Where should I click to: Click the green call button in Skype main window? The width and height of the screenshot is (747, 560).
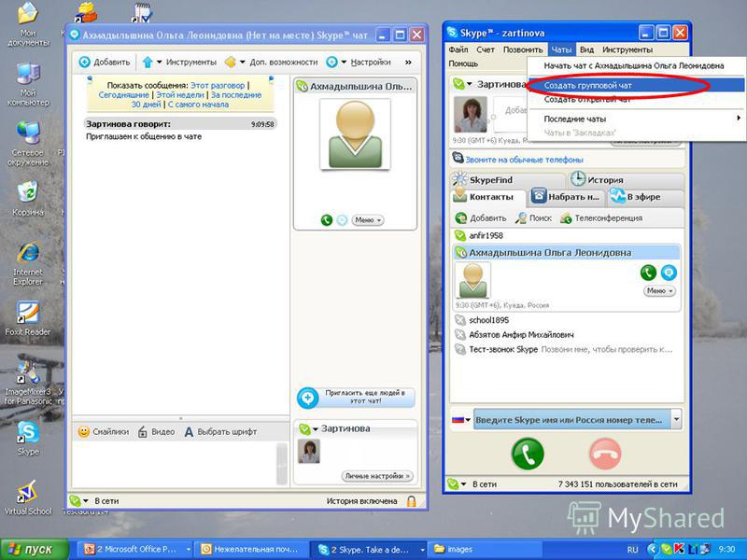(x=528, y=454)
